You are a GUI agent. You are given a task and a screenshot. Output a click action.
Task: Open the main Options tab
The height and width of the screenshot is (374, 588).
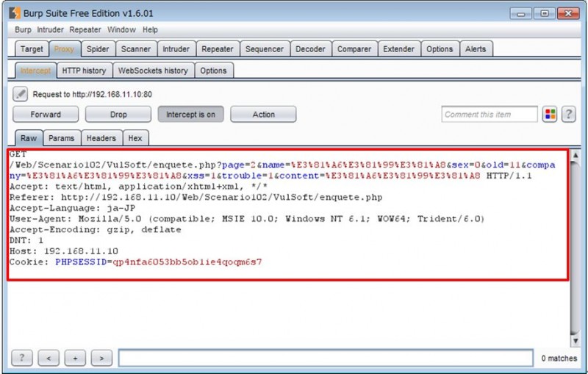(440, 49)
